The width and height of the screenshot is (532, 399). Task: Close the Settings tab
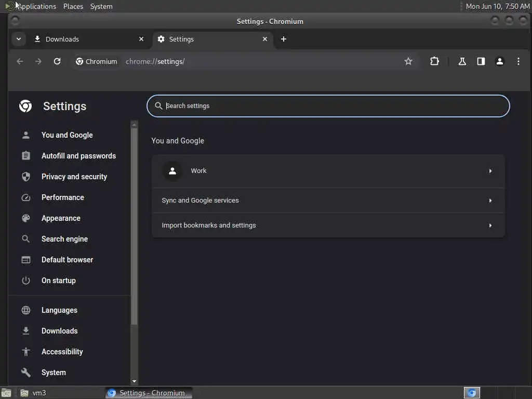pos(265,39)
